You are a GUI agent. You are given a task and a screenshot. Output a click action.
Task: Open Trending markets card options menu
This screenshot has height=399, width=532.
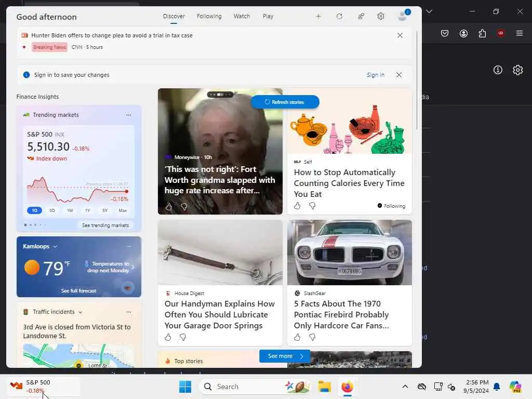tap(128, 115)
